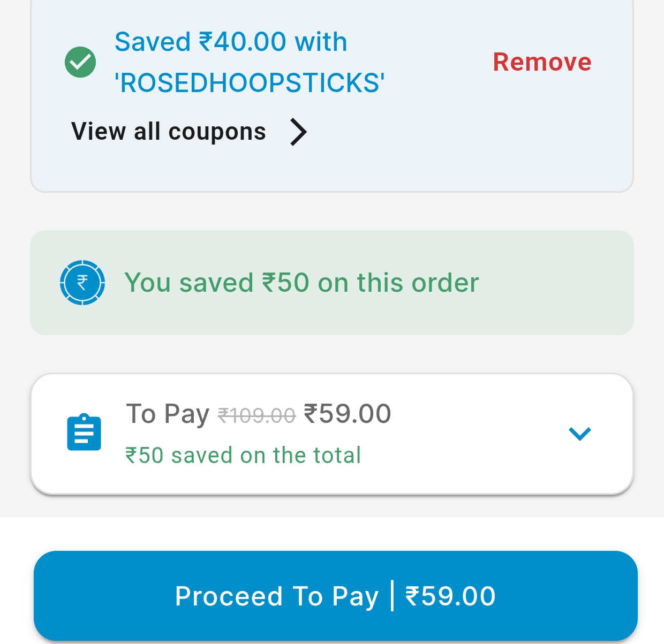Image resolution: width=664 pixels, height=644 pixels.
Task: Click the To Pay label
Action: 168,414
